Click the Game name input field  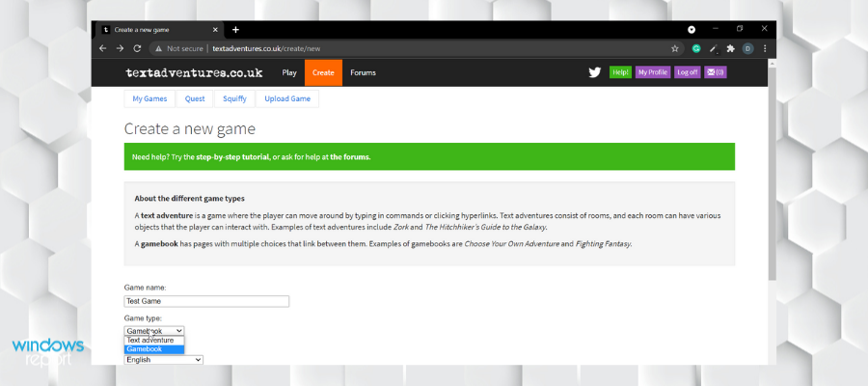[206, 301]
